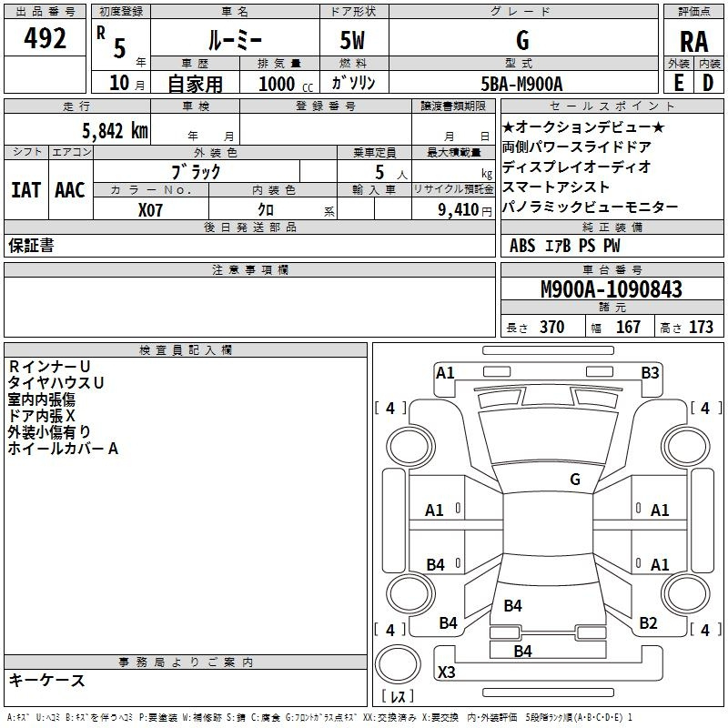The width and height of the screenshot is (728, 728).
Task: Select the equipment line ABS エアB PS PW
Action: click(564, 246)
